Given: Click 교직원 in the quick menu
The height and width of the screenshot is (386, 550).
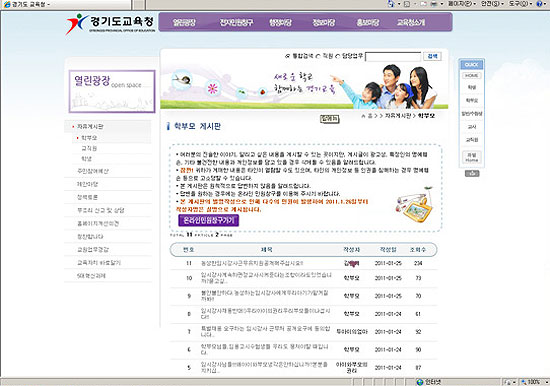Looking at the screenshot, I should (471, 140).
